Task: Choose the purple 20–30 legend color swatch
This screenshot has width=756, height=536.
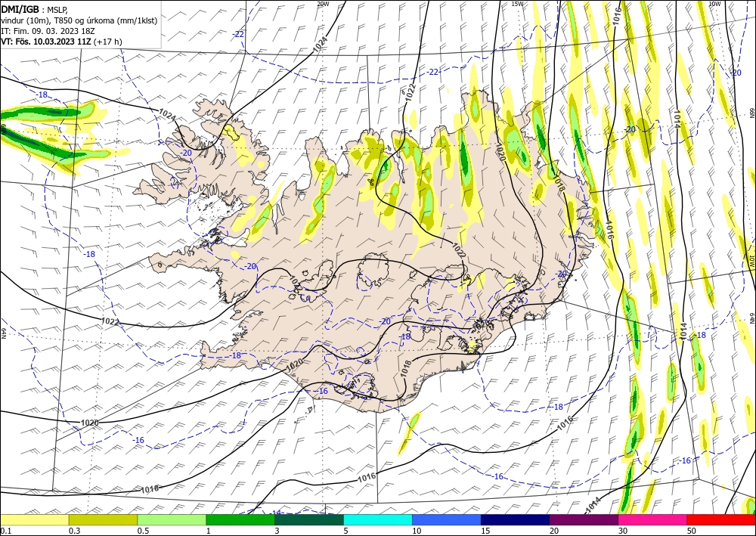Action: (584, 519)
